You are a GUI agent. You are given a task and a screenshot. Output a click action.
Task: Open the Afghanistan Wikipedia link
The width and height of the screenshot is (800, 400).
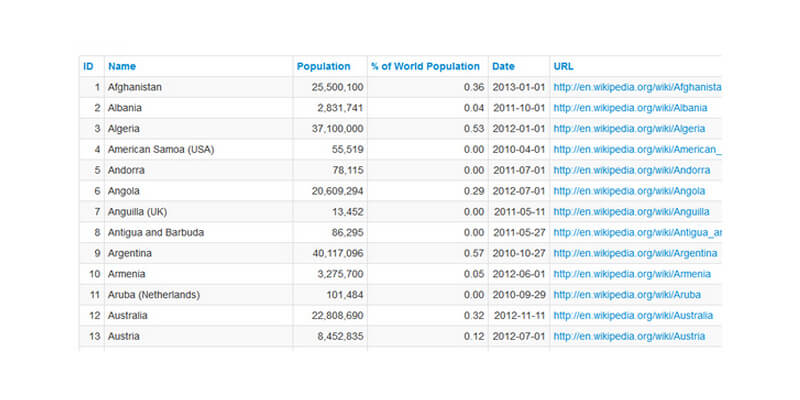tap(636, 87)
